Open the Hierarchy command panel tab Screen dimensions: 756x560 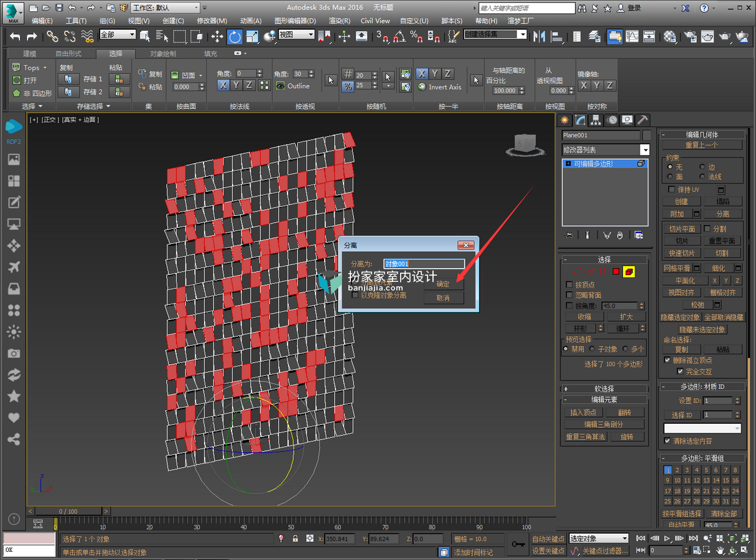click(596, 120)
